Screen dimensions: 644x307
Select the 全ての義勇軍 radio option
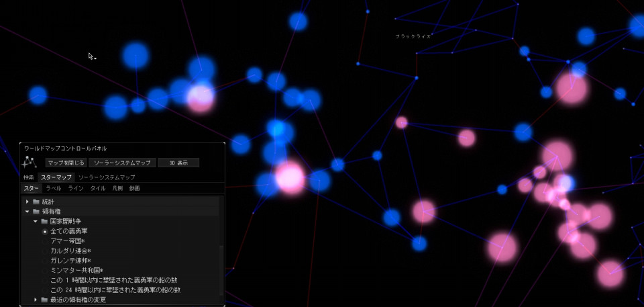pos(45,231)
